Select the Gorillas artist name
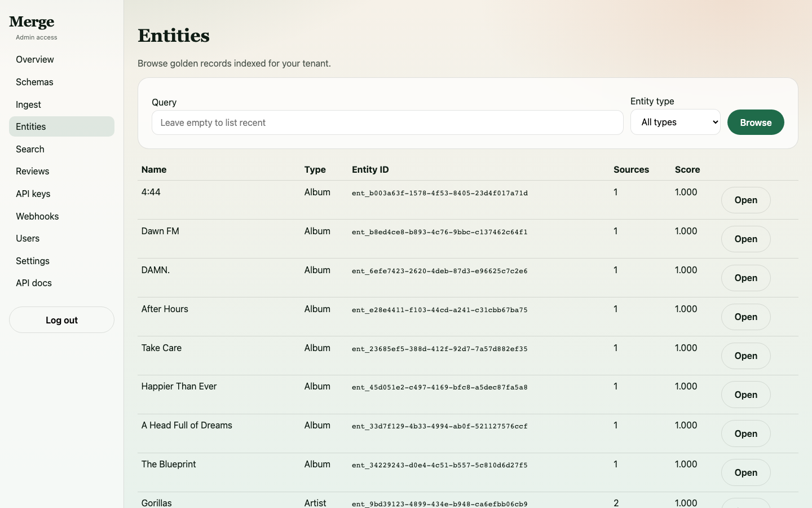The image size is (812, 508). tap(157, 503)
